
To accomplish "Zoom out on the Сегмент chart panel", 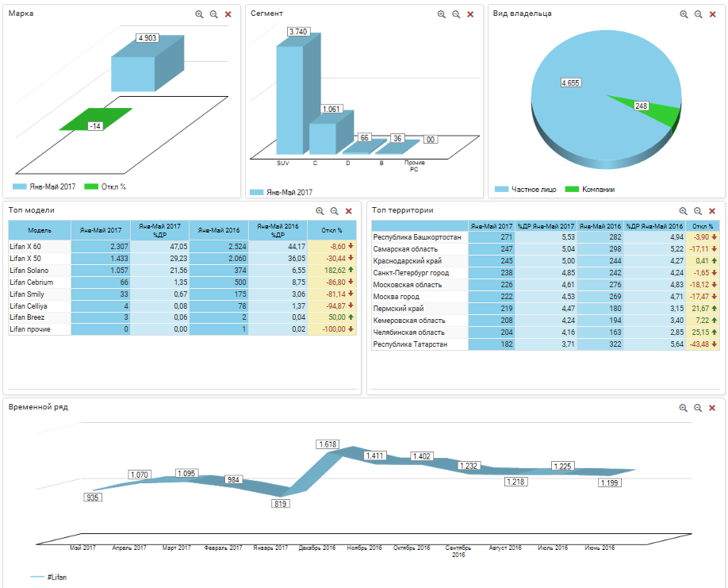I will point(456,14).
